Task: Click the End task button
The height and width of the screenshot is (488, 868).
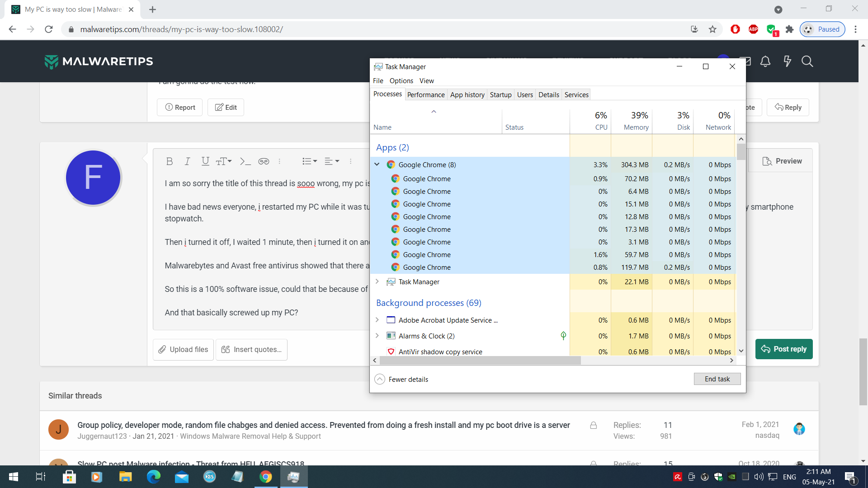Action: click(717, 379)
